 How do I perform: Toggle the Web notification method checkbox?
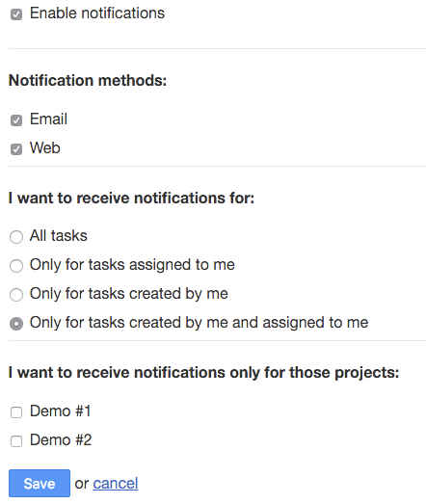(16, 149)
